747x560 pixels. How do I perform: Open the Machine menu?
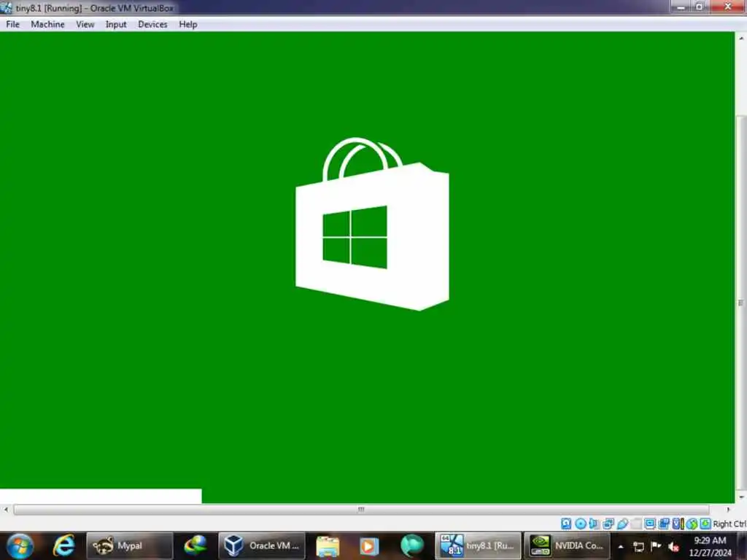pyautogui.click(x=47, y=24)
